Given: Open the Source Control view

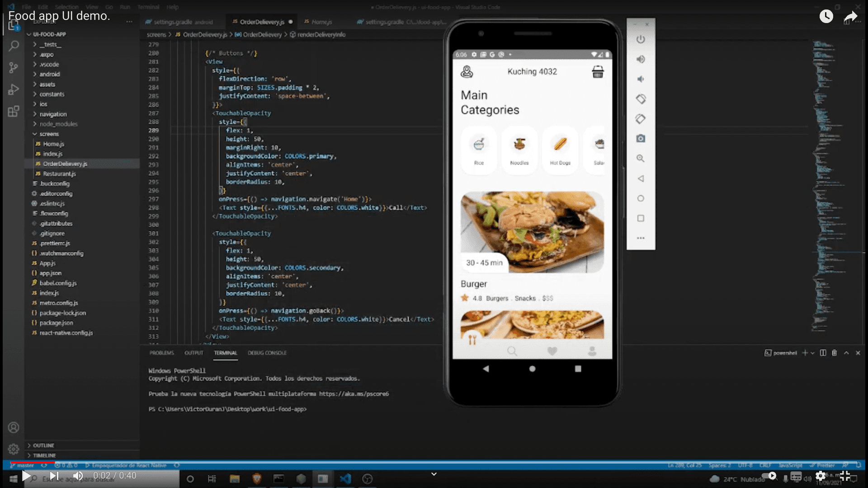Looking at the screenshot, I should [14, 68].
